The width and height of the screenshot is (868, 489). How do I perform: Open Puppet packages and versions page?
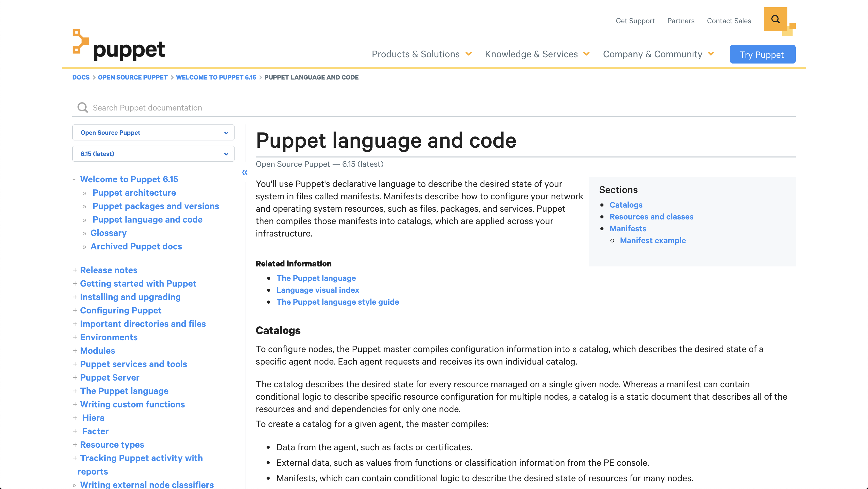pos(156,206)
